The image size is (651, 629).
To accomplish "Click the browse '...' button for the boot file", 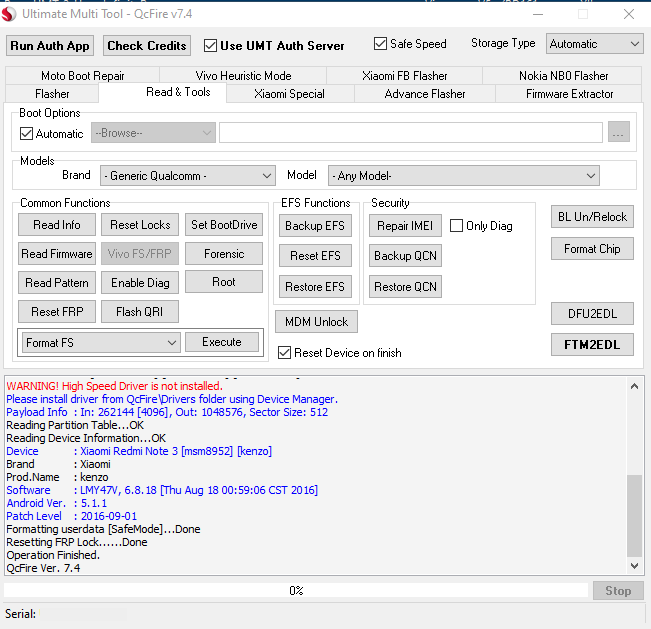I will coord(619,132).
